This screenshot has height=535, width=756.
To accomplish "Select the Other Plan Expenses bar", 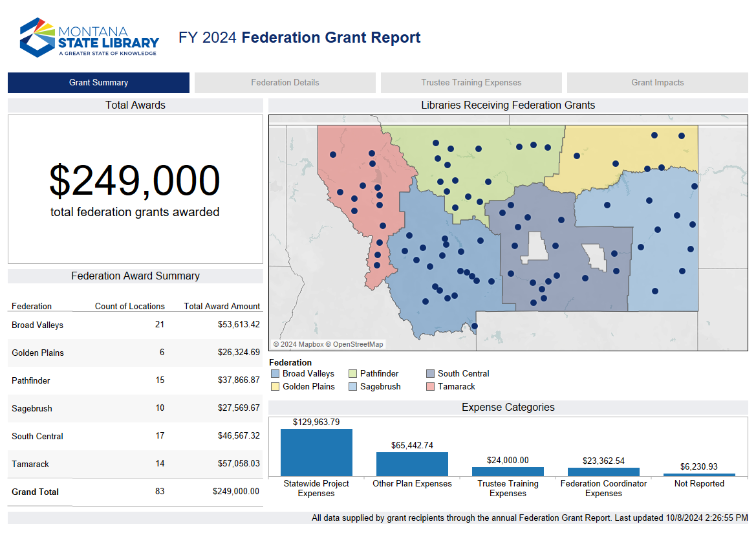I will tap(412, 464).
